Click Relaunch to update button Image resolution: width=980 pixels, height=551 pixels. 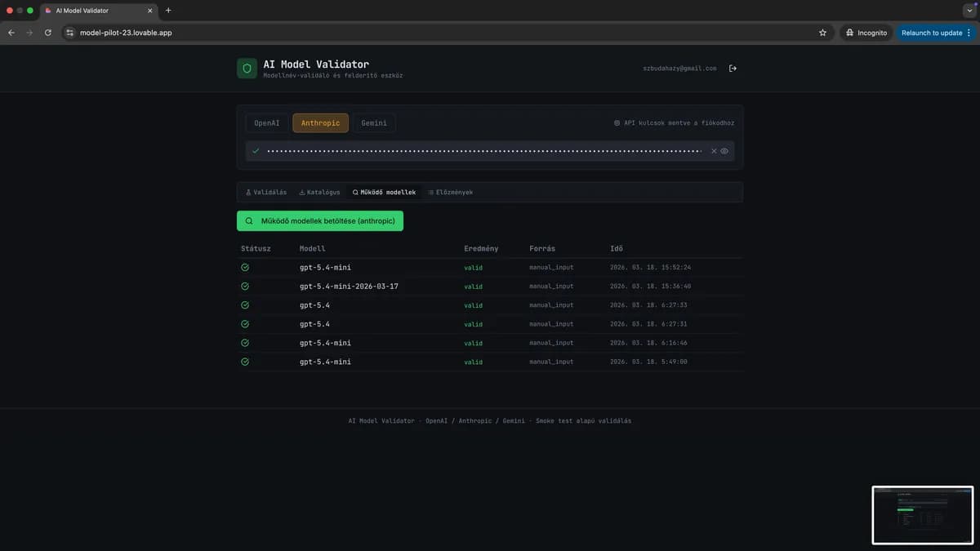coord(936,33)
